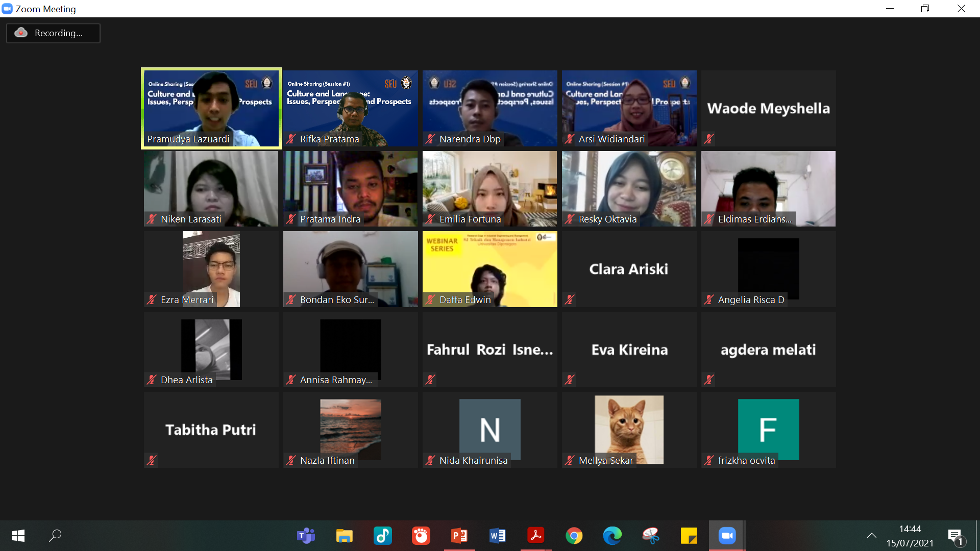
Task: Open Adobe Acrobat taskbar icon
Action: (x=535, y=536)
